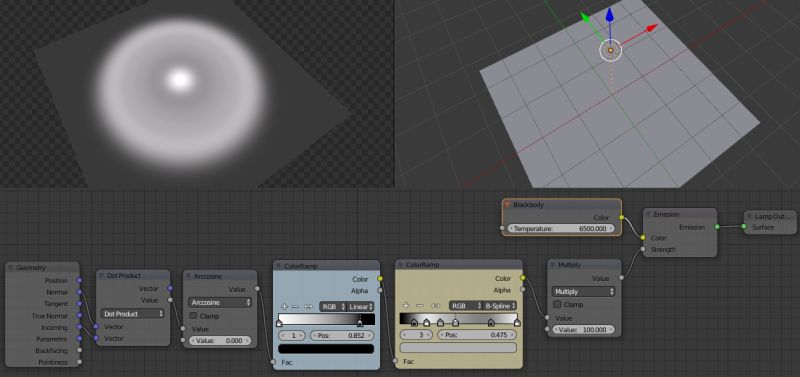800x377 pixels.
Task: Click the gradient bar of the Linear ColorRamp
Action: pyautogui.click(x=326, y=319)
